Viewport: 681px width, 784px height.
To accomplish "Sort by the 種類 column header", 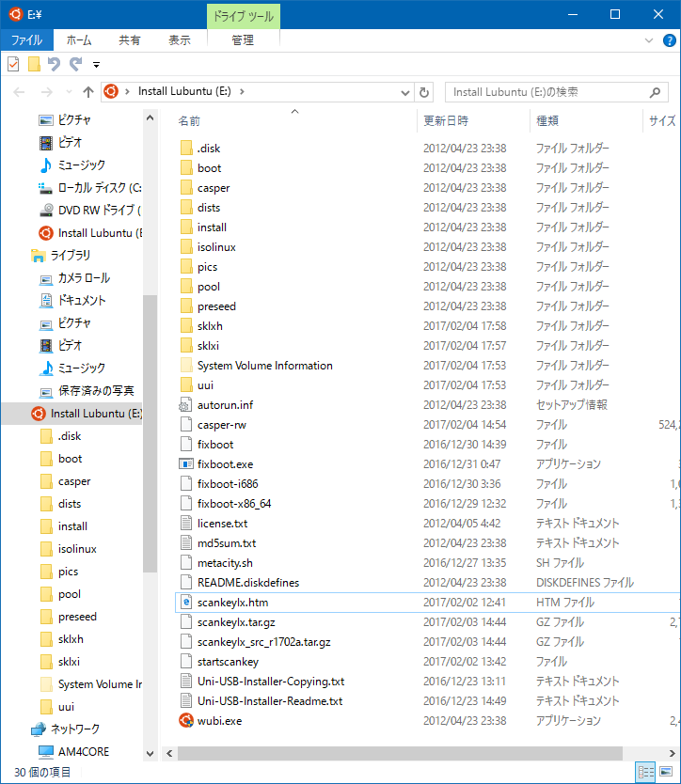I will click(x=546, y=121).
